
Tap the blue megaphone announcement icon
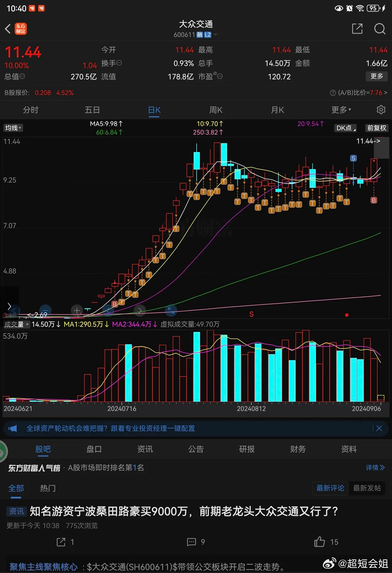[x=13, y=428]
